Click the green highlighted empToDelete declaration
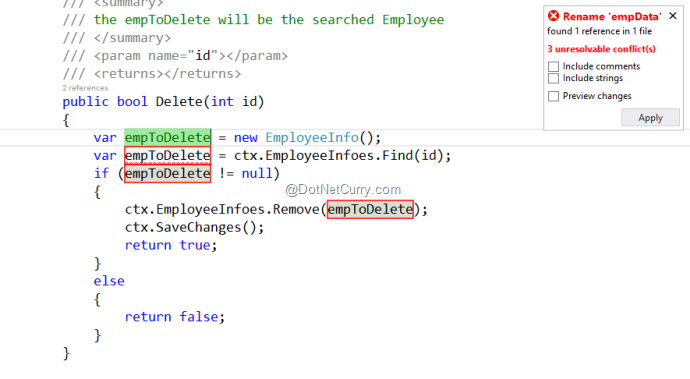This screenshot has width=690, height=379. pyautogui.click(x=168, y=137)
